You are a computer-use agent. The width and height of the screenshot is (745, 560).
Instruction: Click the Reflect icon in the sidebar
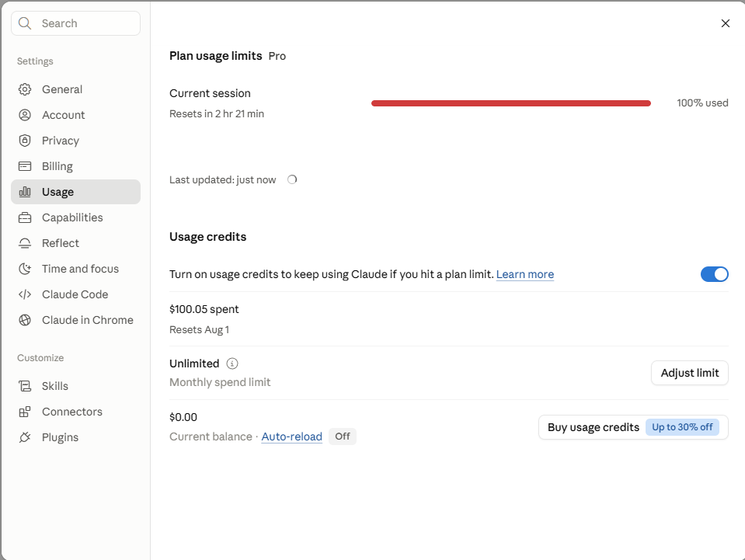(25, 243)
